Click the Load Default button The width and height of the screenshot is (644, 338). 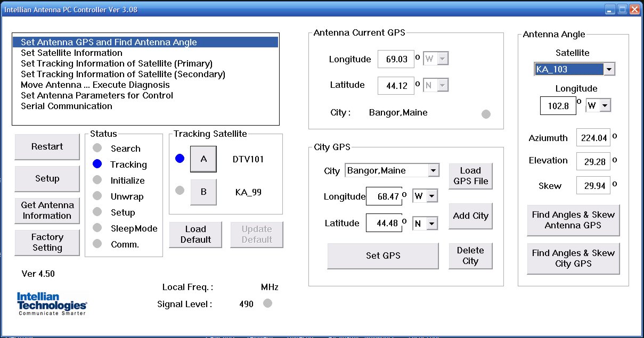(x=195, y=234)
